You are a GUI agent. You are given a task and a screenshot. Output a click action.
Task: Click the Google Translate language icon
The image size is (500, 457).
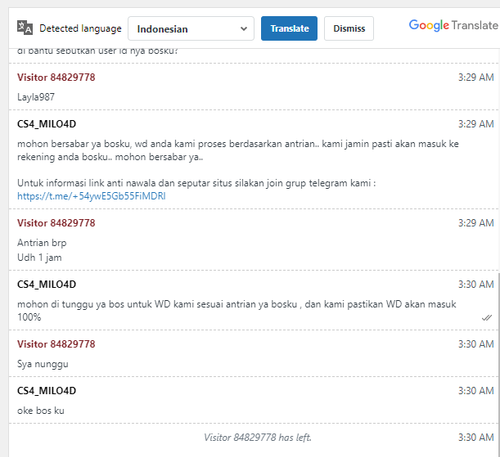click(25, 27)
